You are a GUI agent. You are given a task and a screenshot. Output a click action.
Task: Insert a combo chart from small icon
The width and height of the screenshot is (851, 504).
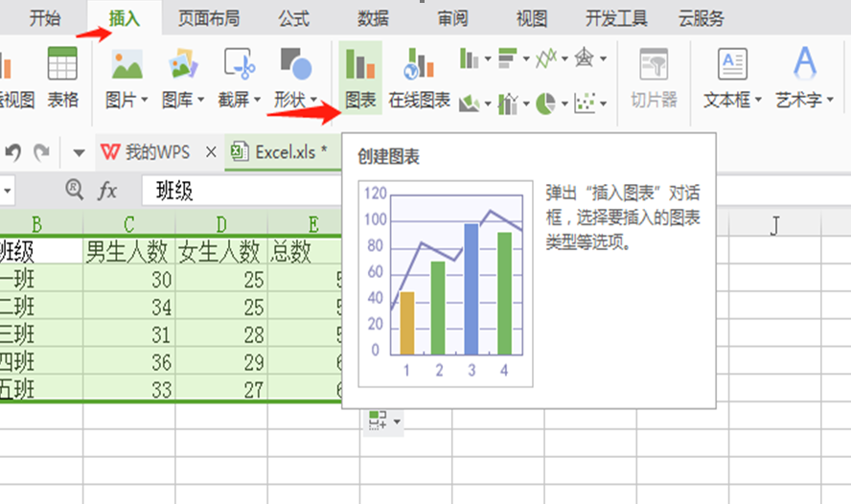508,103
